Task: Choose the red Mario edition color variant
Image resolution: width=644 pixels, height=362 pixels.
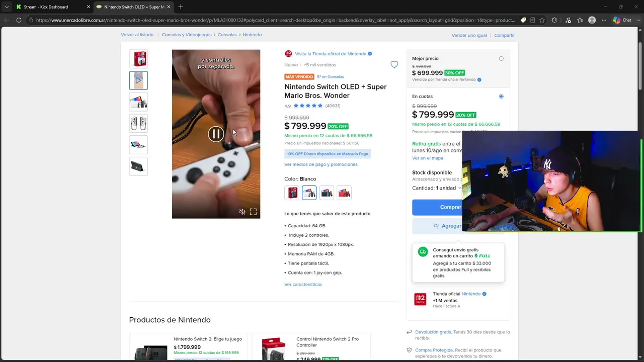Action: coord(344,193)
